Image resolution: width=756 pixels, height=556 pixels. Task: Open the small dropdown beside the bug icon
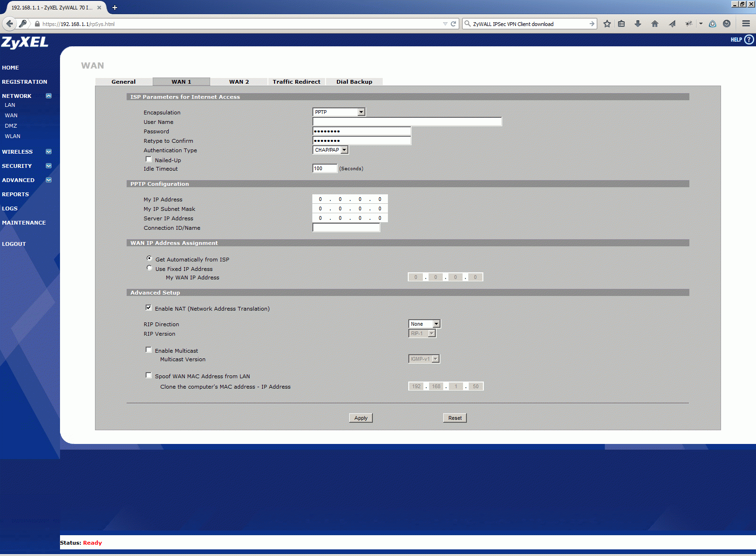(701, 24)
